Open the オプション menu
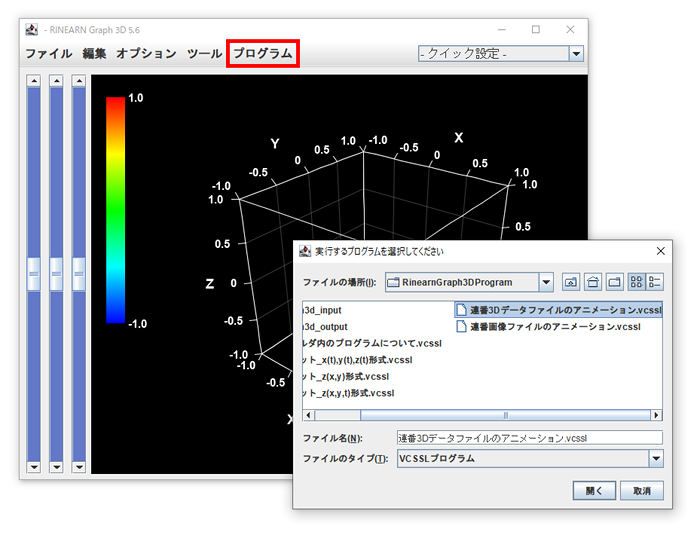The image size is (700, 538). point(146,54)
